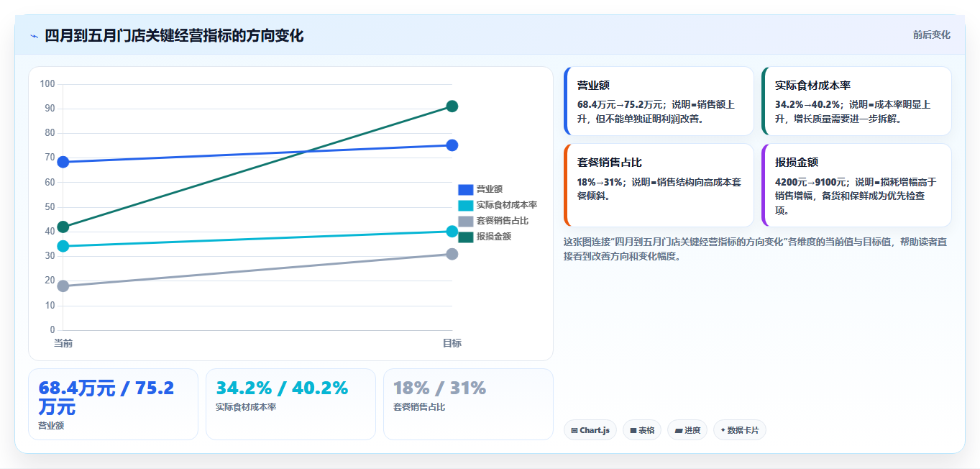Click 实际食材成本率 point at 当前

coord(63,246)
